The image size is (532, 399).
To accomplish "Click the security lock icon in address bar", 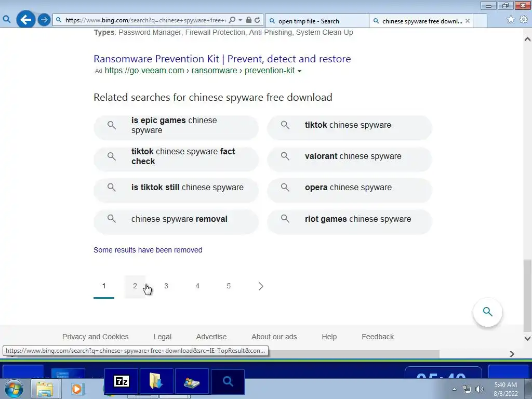I will click(x=249, y=20).
